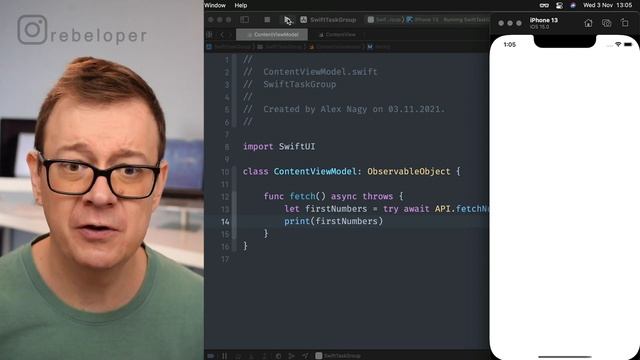The image size is (640, 360).
Task: Open the Window menu
Action: 215,5
